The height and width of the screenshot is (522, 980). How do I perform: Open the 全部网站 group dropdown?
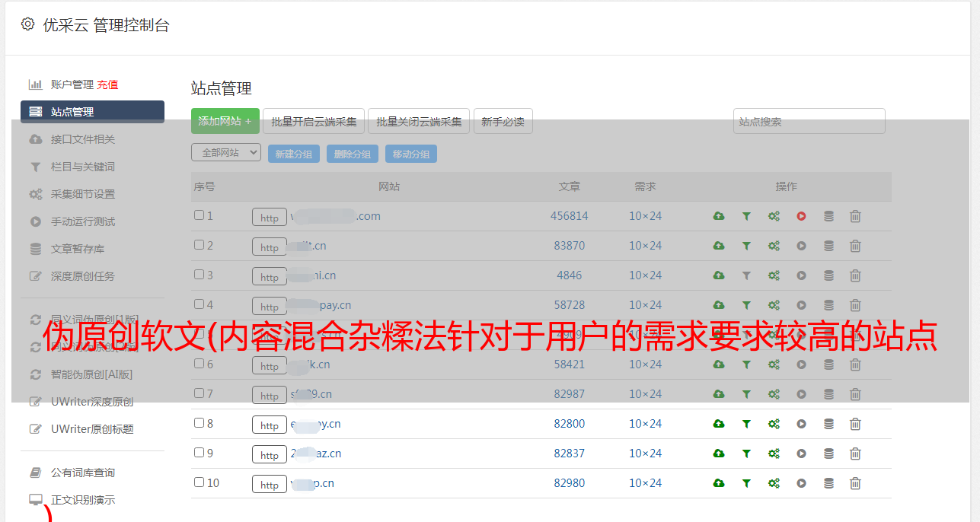point(226,153)
